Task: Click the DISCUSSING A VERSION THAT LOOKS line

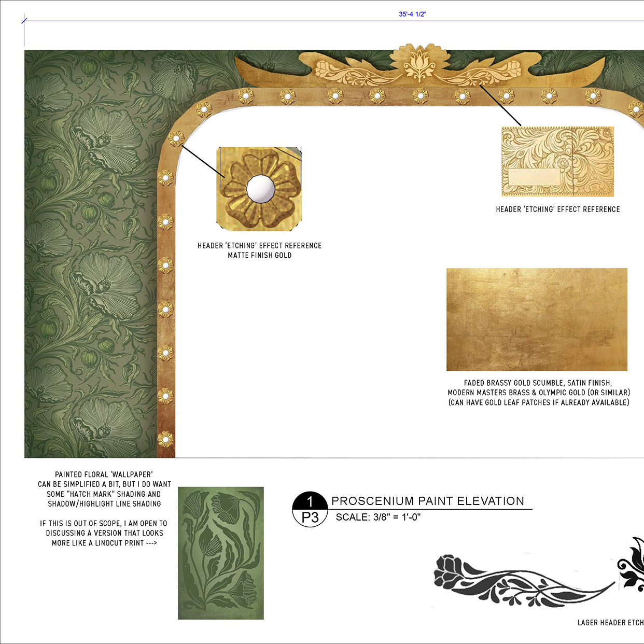Action: click(x=104, y=533)
